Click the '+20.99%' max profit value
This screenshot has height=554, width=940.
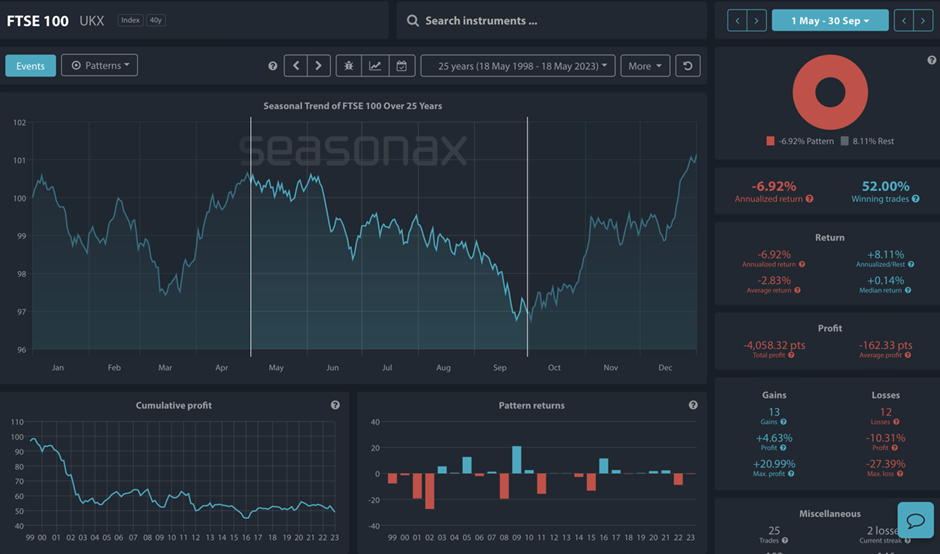(774, 464)
